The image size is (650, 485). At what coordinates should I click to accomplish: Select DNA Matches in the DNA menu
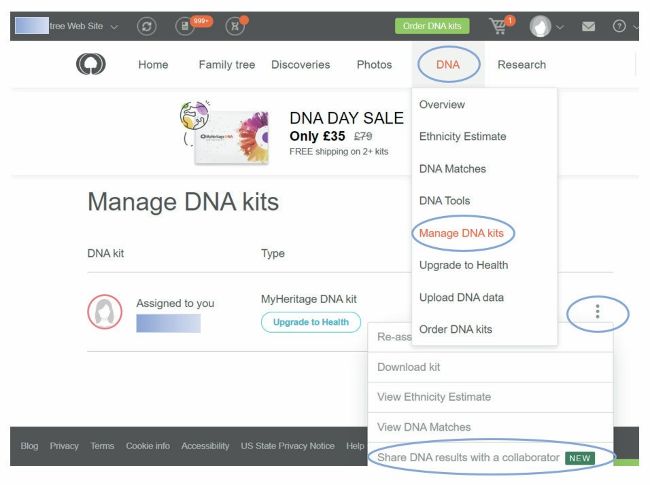pyautogui.click(x=484, y=169)
